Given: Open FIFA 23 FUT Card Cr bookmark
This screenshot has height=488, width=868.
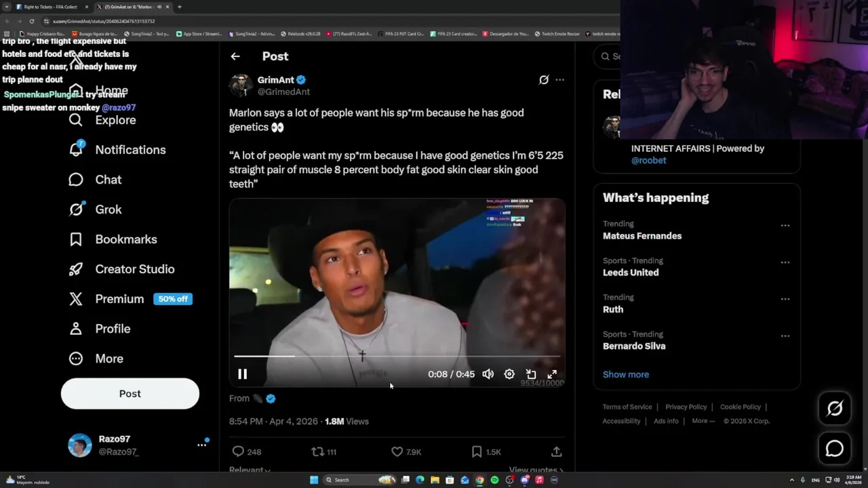Looking at the screenshot, I should (401, 33).
